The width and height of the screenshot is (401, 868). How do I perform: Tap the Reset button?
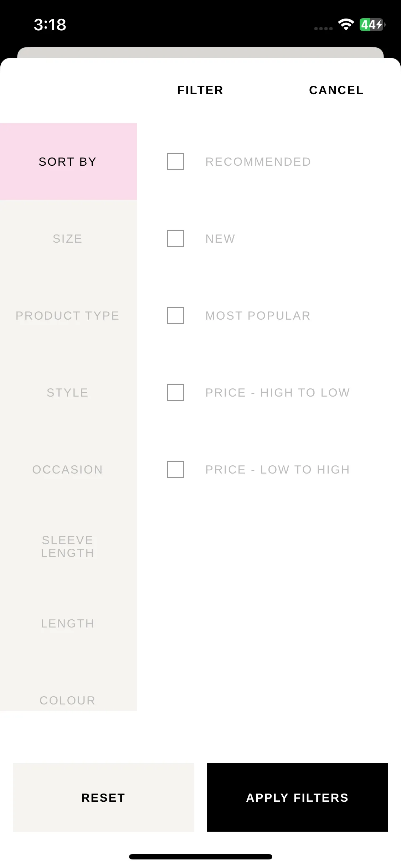pos(103,797)
